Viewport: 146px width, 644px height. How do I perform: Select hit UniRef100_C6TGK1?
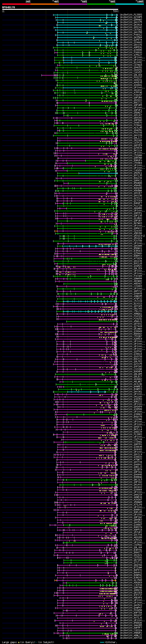click(131, 30)
